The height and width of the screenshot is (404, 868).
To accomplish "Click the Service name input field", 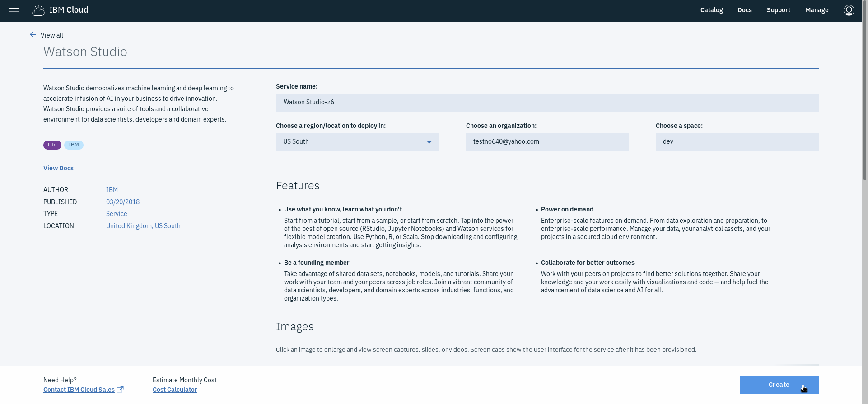I will click(547, 103).
